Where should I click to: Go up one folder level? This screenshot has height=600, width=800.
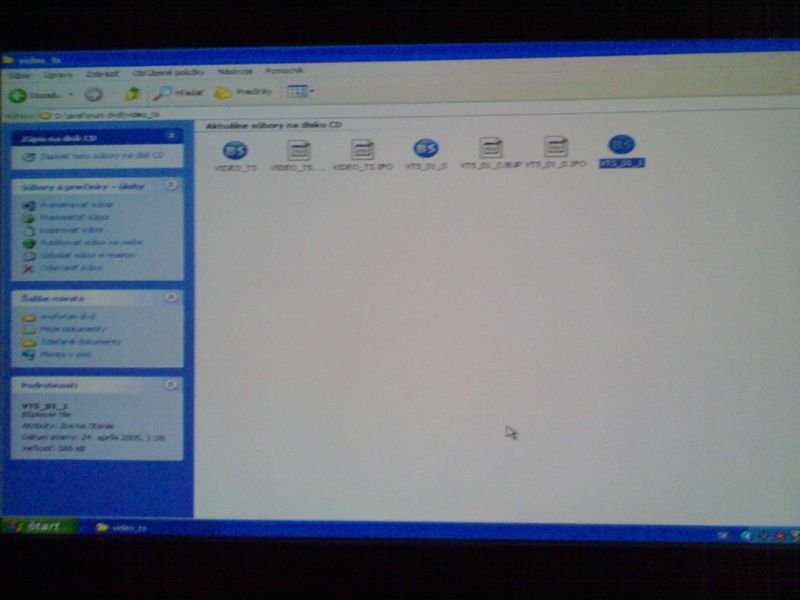click(x=132, y=93)
